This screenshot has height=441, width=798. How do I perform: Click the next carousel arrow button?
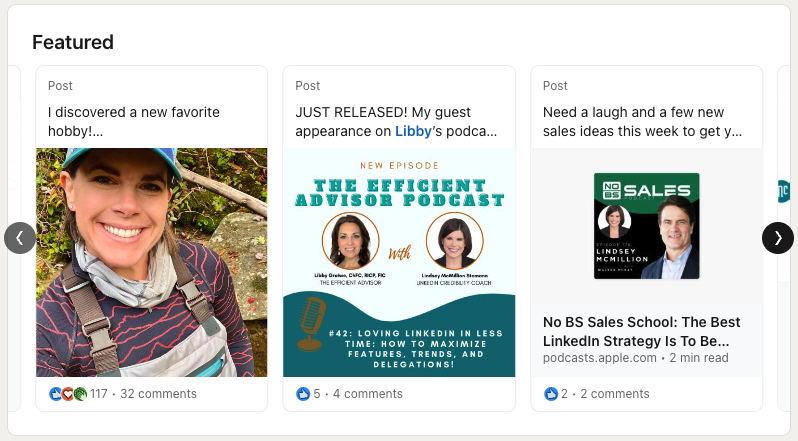tap(778, 237)
